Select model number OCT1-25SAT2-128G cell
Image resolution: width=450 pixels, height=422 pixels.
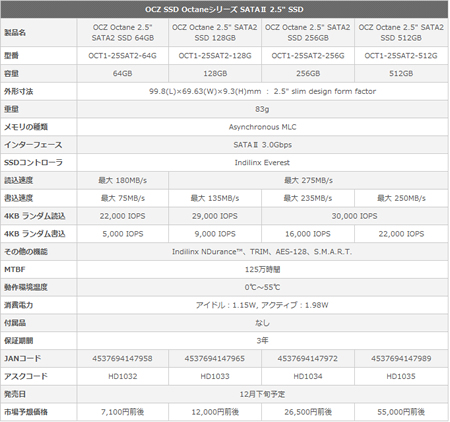215,56
